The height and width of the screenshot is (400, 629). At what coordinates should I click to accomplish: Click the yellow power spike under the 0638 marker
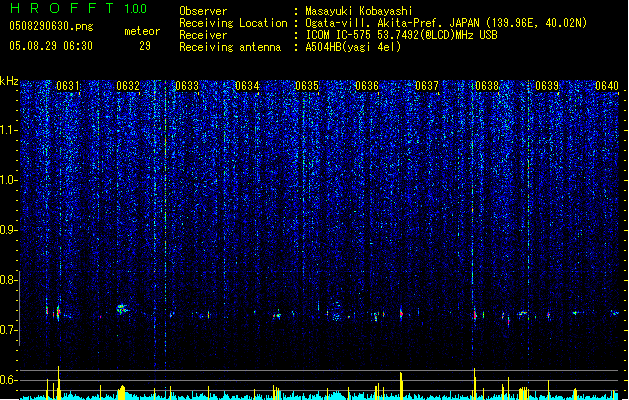coord(475,383)
